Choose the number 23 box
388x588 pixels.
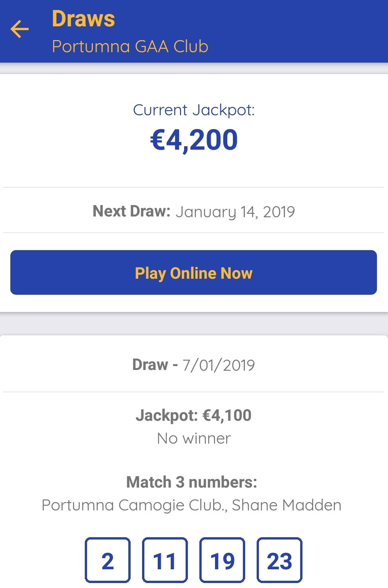click(280, 560)
